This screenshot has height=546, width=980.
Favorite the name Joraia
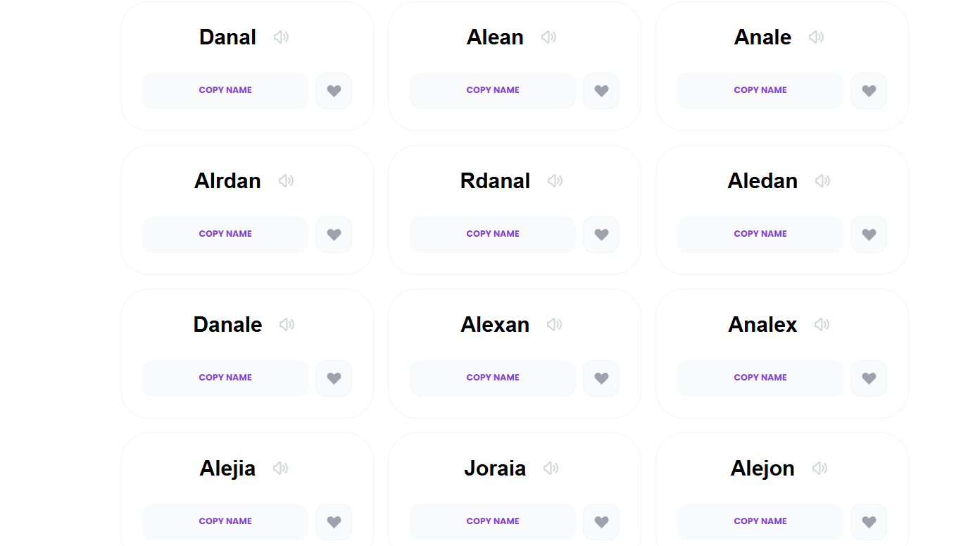[x=601, y=522]
